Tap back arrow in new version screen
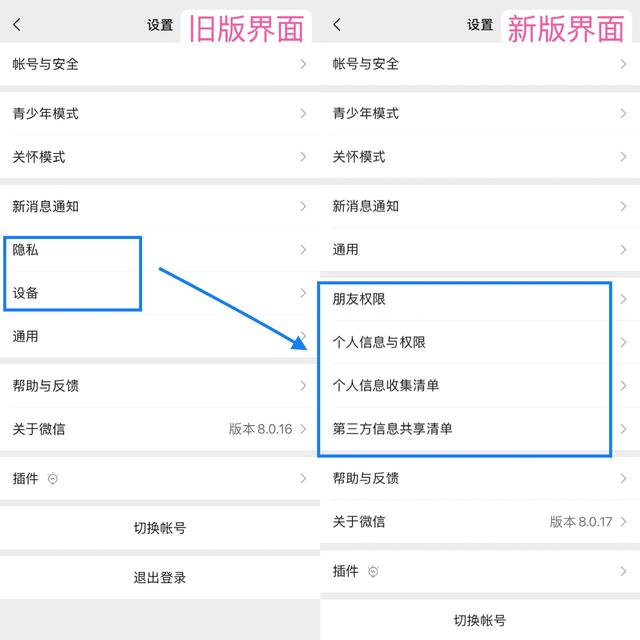Image resolution: width=640 pixels, height=640 pixels. pyautogui.click(x=337, y=25)
